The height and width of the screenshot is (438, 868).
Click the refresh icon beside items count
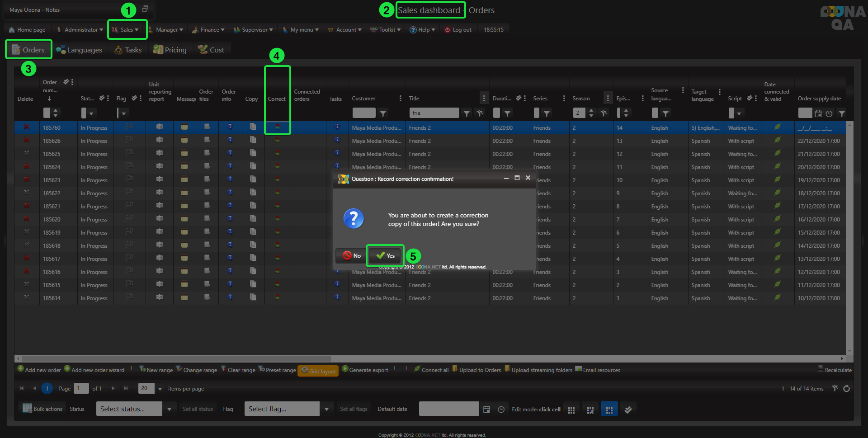tap(846, 388)
